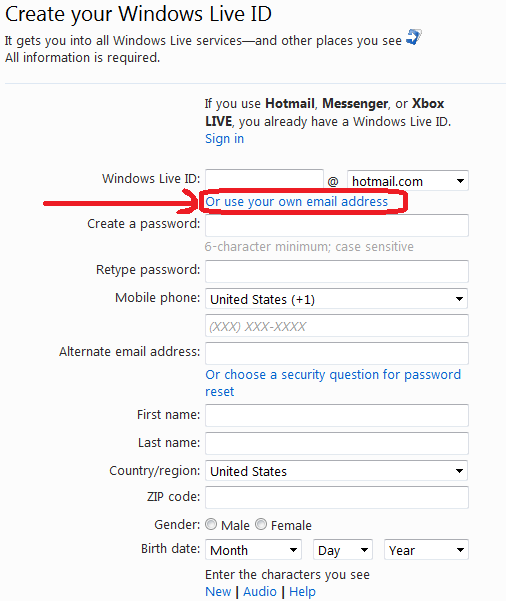The image size is (506, 601).
Task: Expand the Mobile phone country code dropdown
Action: tap(336, 299)
